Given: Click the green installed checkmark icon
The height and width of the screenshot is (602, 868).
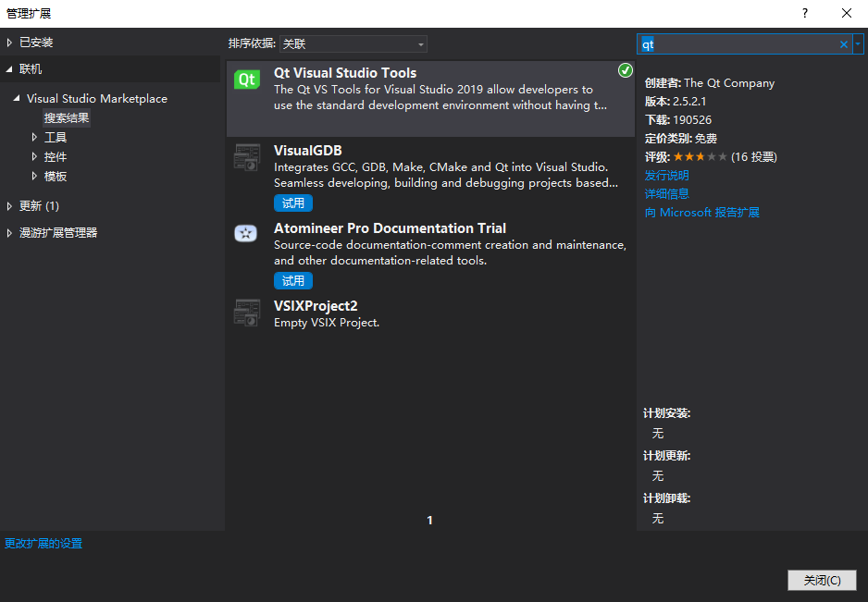Looking at the screenshot, I should [x=625, y=70].
